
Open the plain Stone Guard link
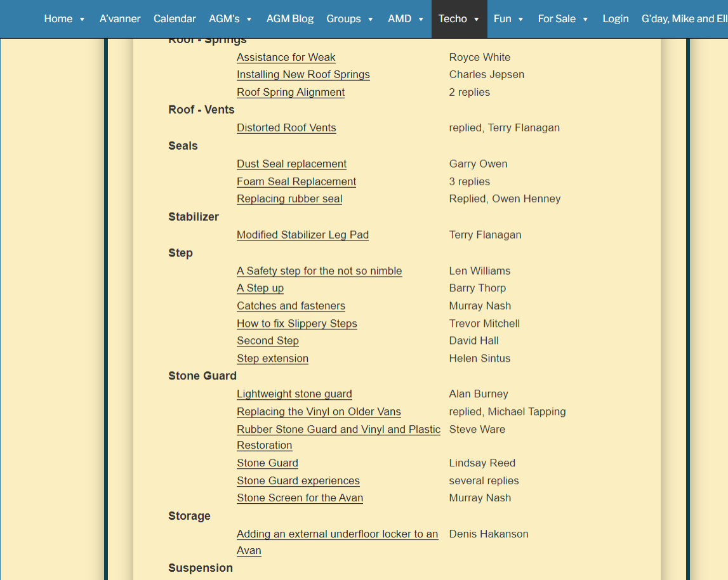[267, 463]
